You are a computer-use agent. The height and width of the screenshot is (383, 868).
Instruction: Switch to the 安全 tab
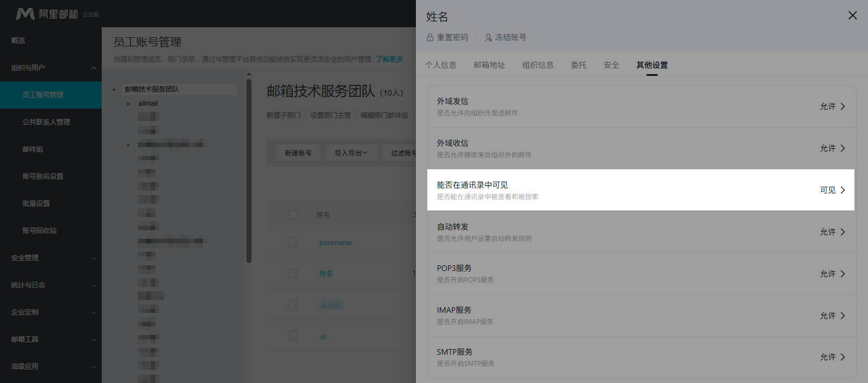point(611,65)
